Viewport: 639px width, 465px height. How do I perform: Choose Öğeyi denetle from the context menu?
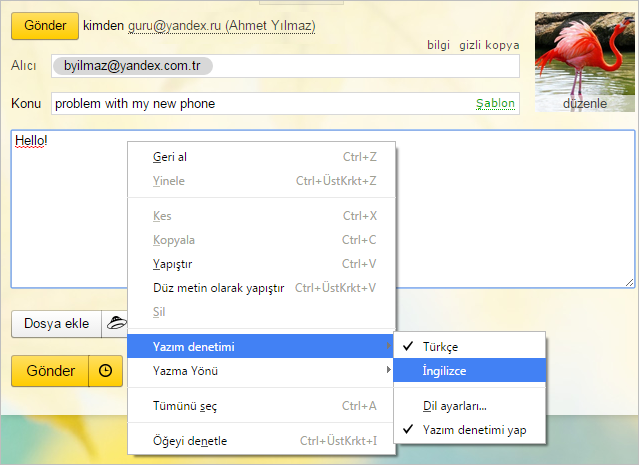(x=261, y=441)
